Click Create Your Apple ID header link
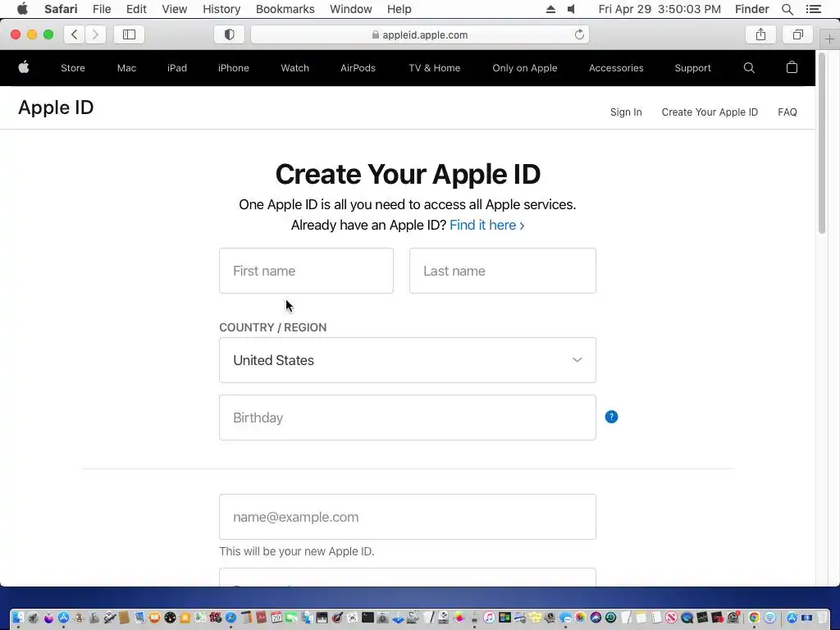The image size is (840, 630). point(710,112)
